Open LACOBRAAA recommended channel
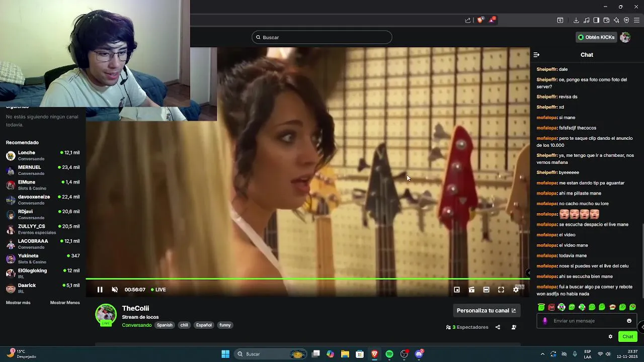The image size is (644, 362). point(43,244)
